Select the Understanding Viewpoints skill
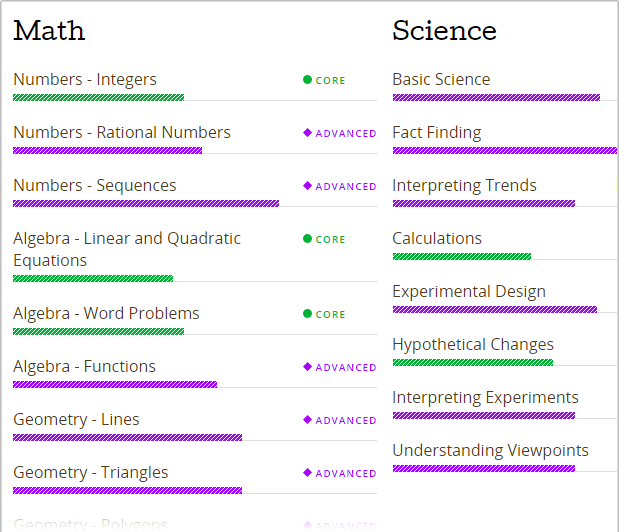 coord(490,450)
